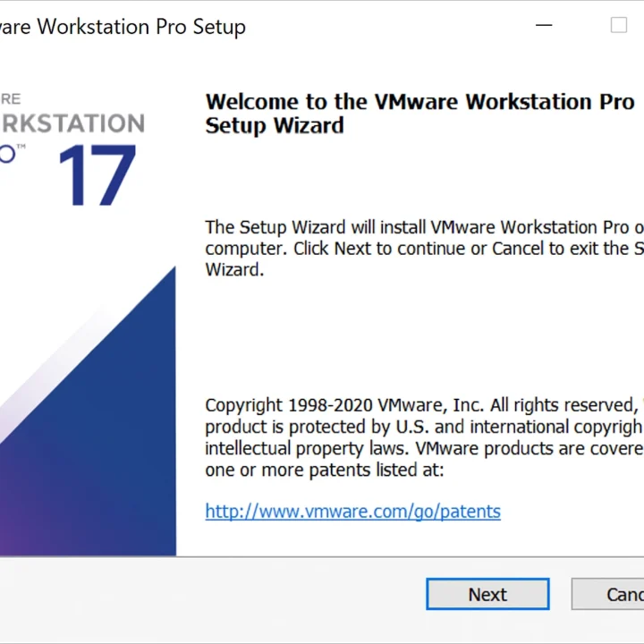Click the large 17 version number logo
Viewport: 644px width, 644px height.
[x=97, y=176]
